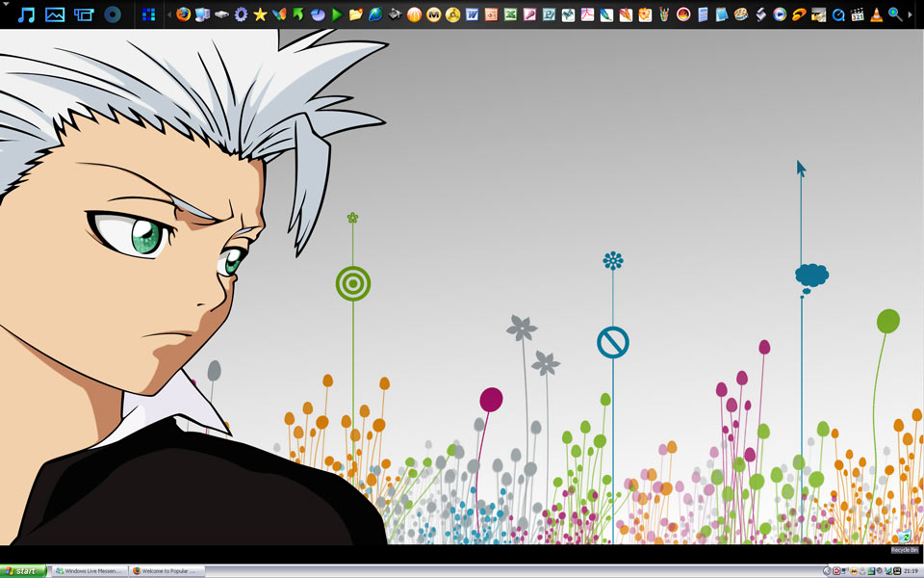Viewport: 924px width, 578px height.
Task: Expand hidden system tray icons
Action: (x=826, y=571)
